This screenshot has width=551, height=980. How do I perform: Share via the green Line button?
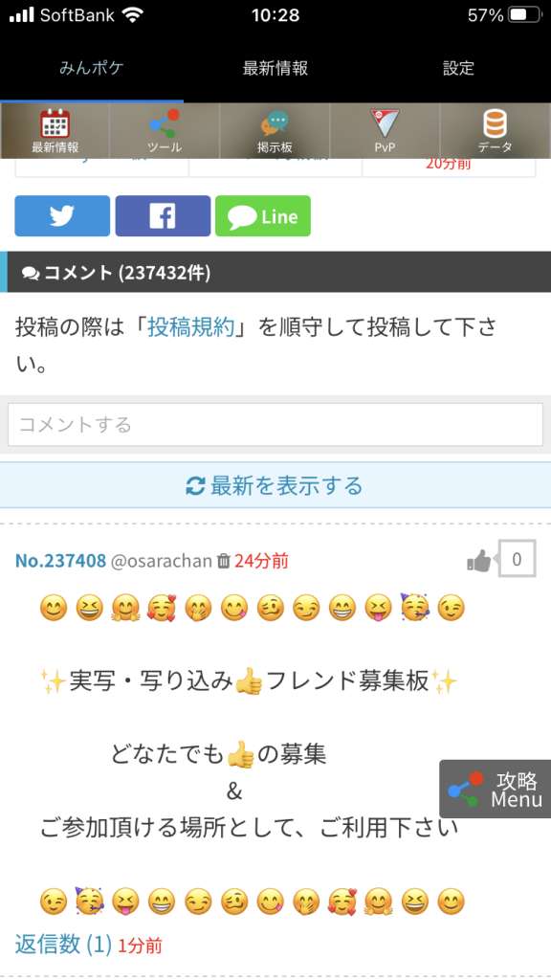[263, 216]
